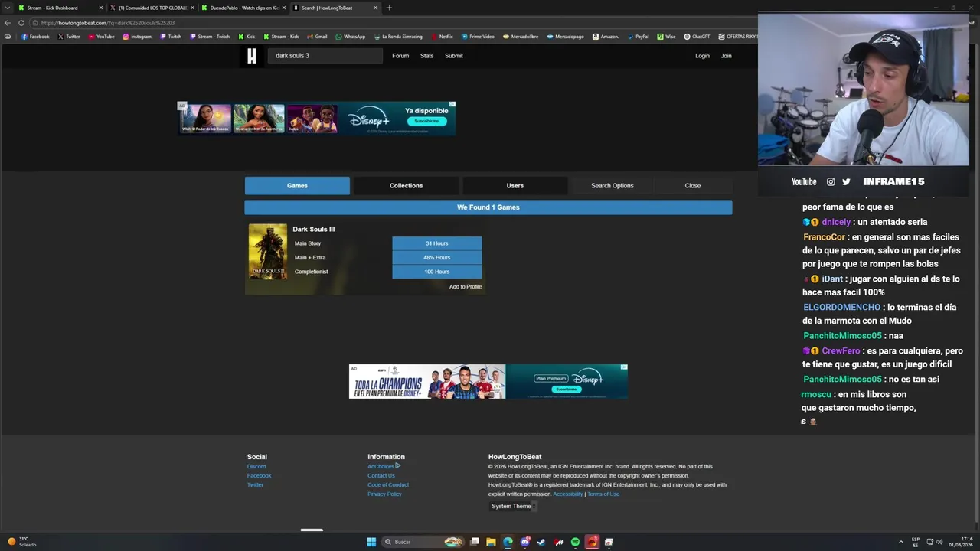This screenshot has width=980, height=551.
Task: Open File Explorer from the taskbar
Action: point(491,542)
